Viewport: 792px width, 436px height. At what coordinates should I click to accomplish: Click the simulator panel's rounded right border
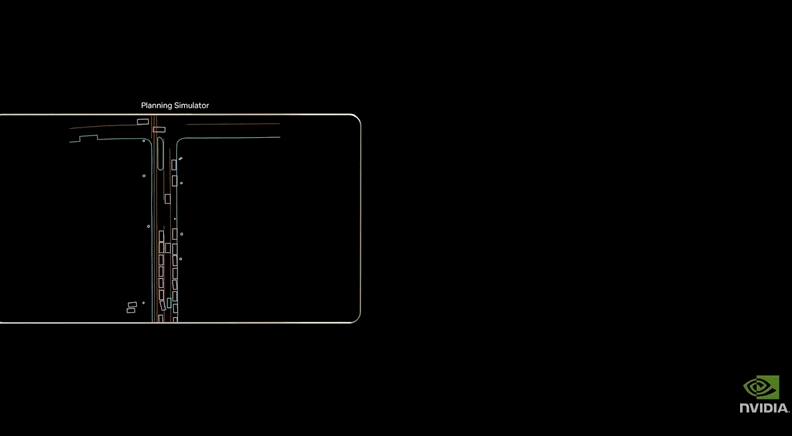[x=360, y=220]
